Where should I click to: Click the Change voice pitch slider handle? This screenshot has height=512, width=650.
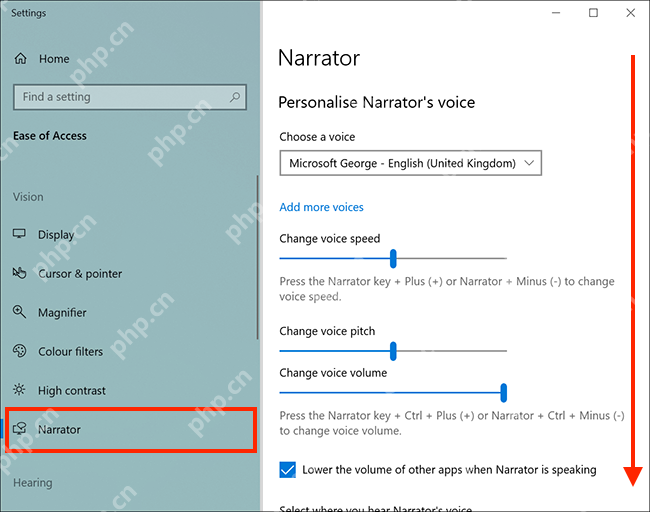click(393, 351)
